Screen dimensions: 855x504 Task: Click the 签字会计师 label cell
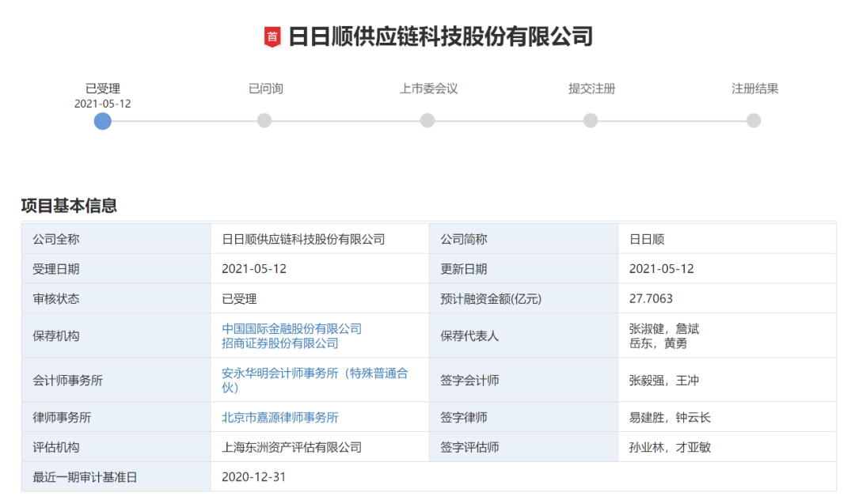coord(523,380)
